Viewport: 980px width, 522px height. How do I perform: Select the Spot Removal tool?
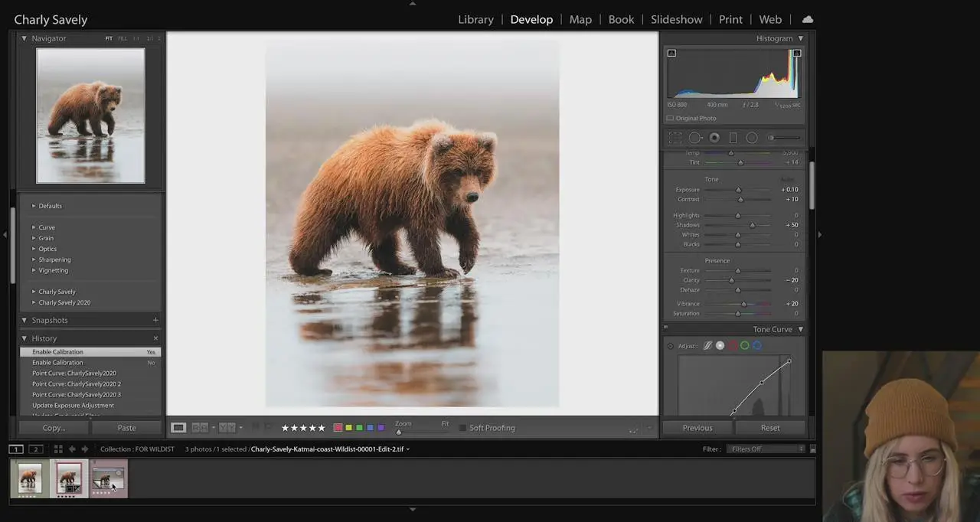coord(695,138)
